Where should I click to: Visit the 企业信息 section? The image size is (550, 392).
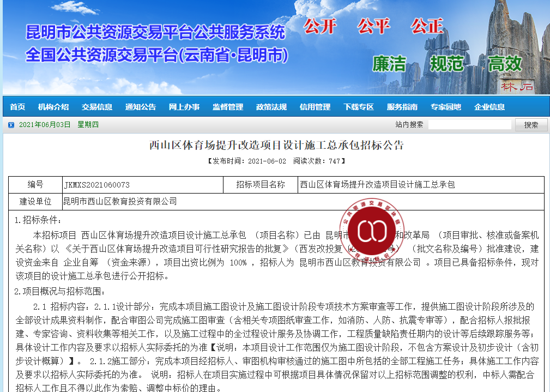[489, 107]
